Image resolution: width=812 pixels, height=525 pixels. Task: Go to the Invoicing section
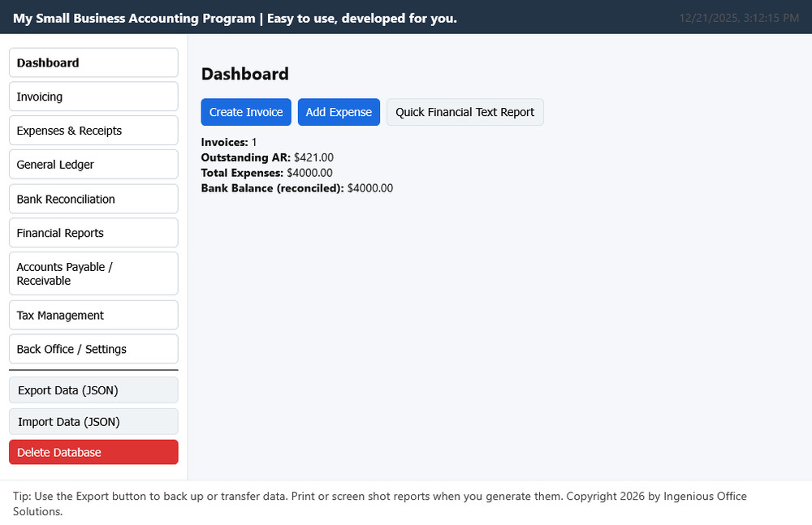[x=93, y=97]
